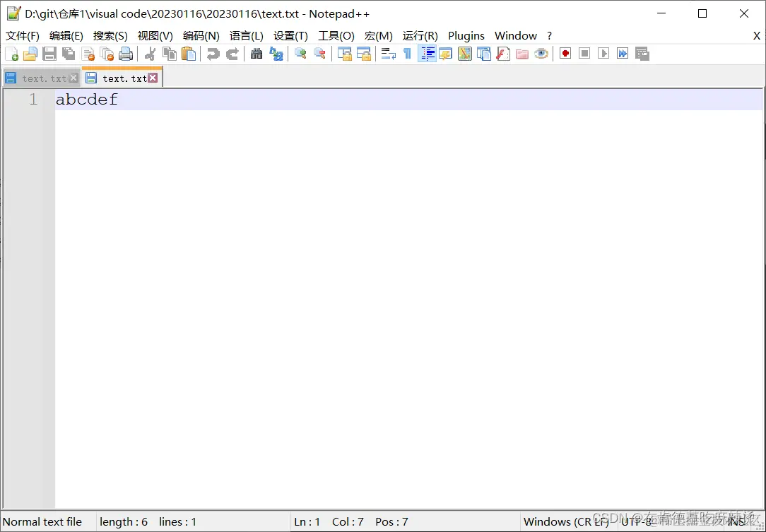
Task: Click the Open file folder icon
Action: tap(30, 54)
